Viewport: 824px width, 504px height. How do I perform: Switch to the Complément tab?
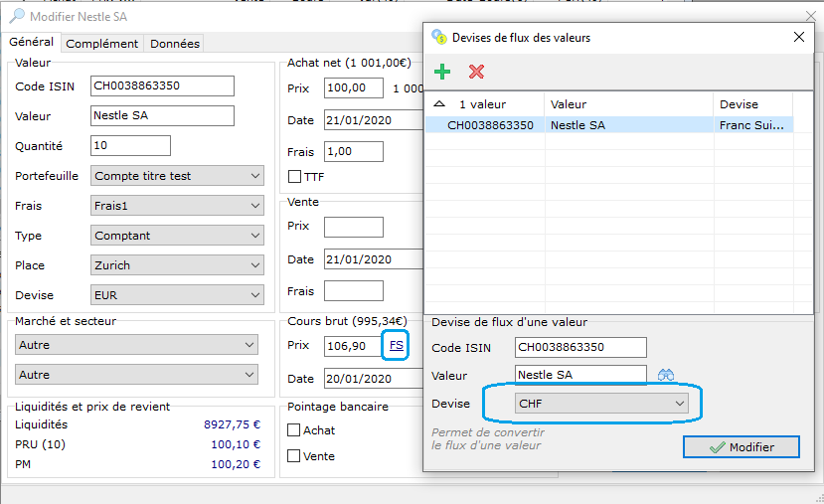(x=102, y=44)
